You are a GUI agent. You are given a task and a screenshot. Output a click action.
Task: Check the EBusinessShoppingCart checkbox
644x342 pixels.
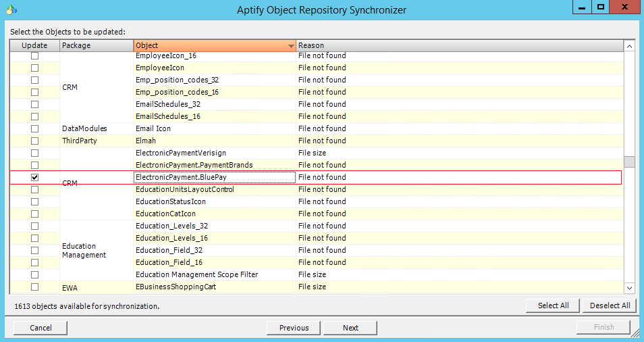35,287
